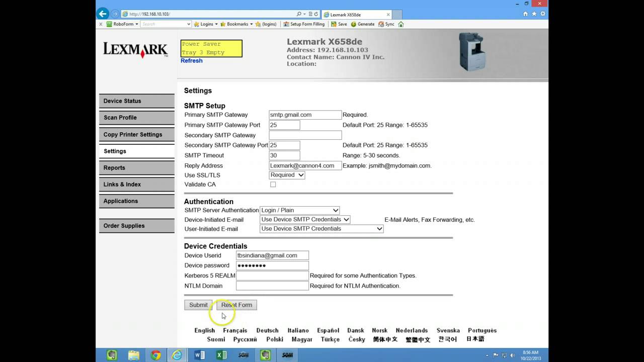644x362 pixels.
Task: Click the SMTP Timeout field
Action: pyautogui.click(x=284, y=155)
